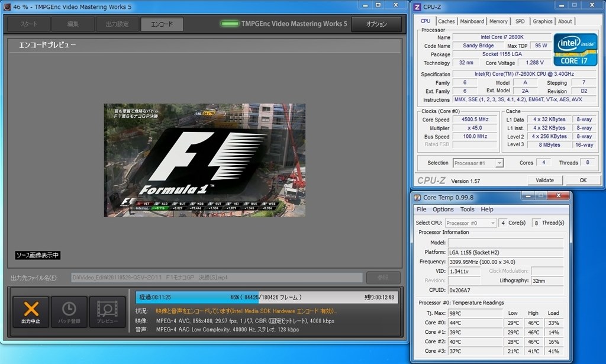Click the Core Temp title bar icon
Screen dimensions: 606x364
pyautogui.click(x=417, y=197)
